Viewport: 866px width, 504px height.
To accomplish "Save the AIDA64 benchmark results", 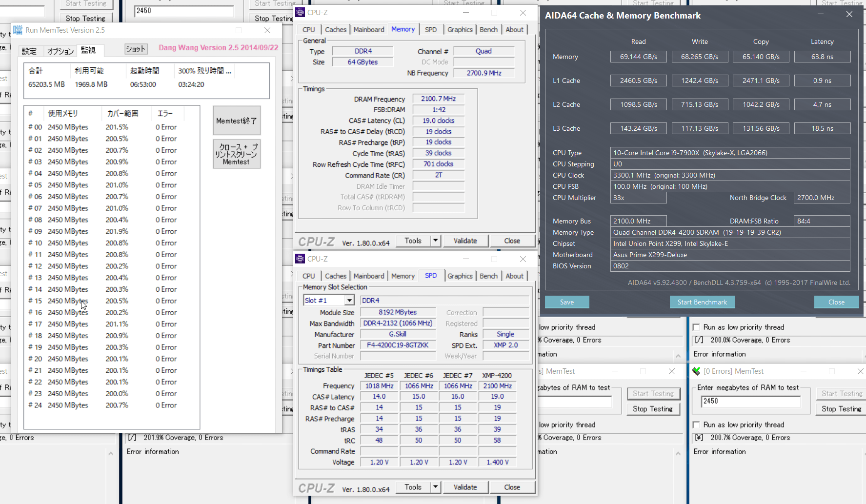I will click(x=567, y=302).
